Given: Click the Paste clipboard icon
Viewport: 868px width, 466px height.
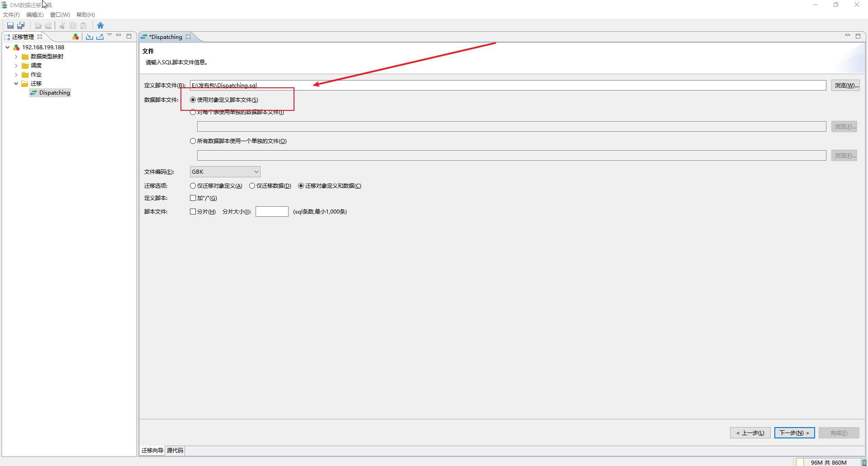Looking at the screenshot, I should (x=83, y=25).
